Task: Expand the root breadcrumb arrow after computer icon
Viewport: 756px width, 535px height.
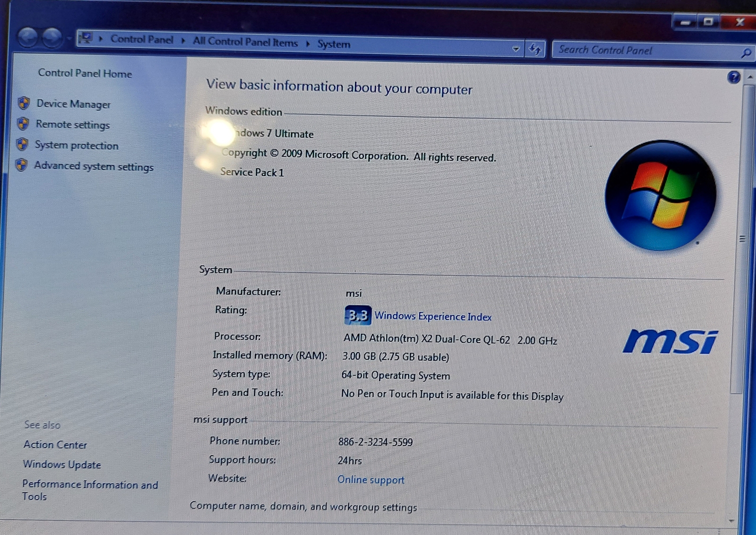Action: point(101,38)
